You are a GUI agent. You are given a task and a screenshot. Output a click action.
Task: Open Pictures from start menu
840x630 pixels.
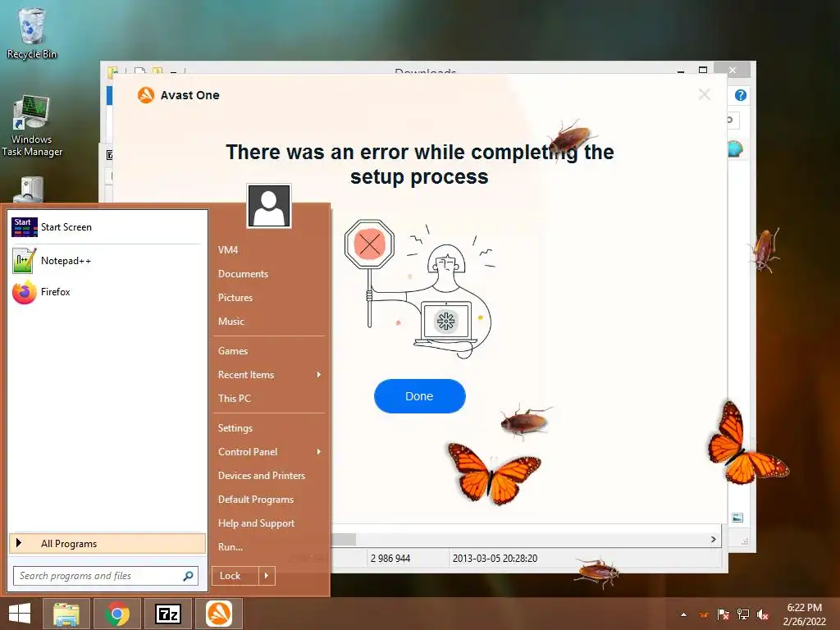point(235,297)
